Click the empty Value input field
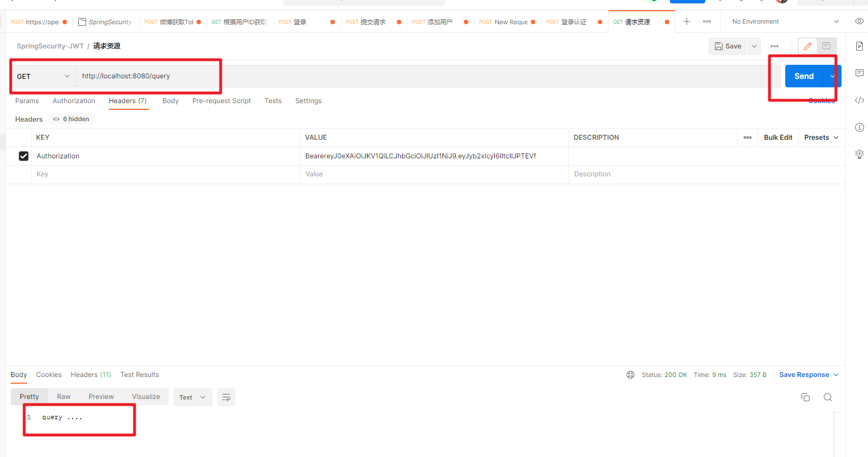 [x=435, y=174]
